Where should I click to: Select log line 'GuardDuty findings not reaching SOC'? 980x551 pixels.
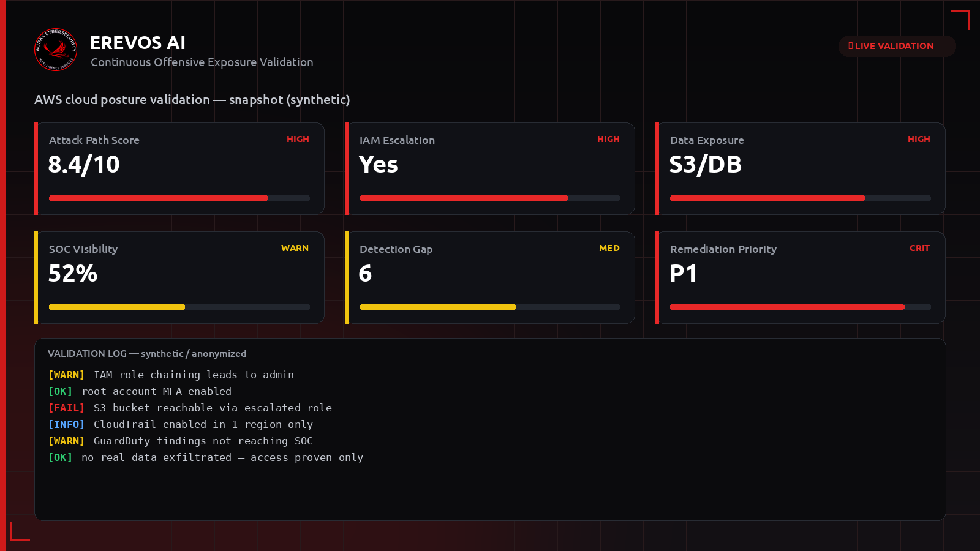(203, 441)
